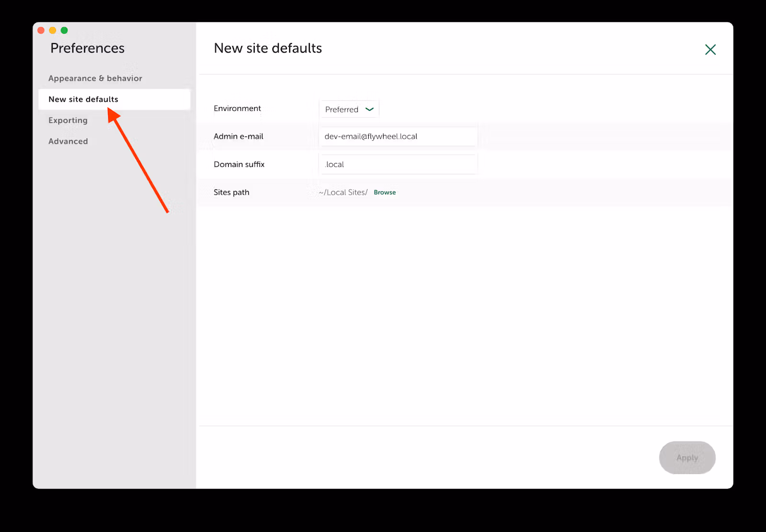Switch to New site defaults section

(x=82, y=99)
